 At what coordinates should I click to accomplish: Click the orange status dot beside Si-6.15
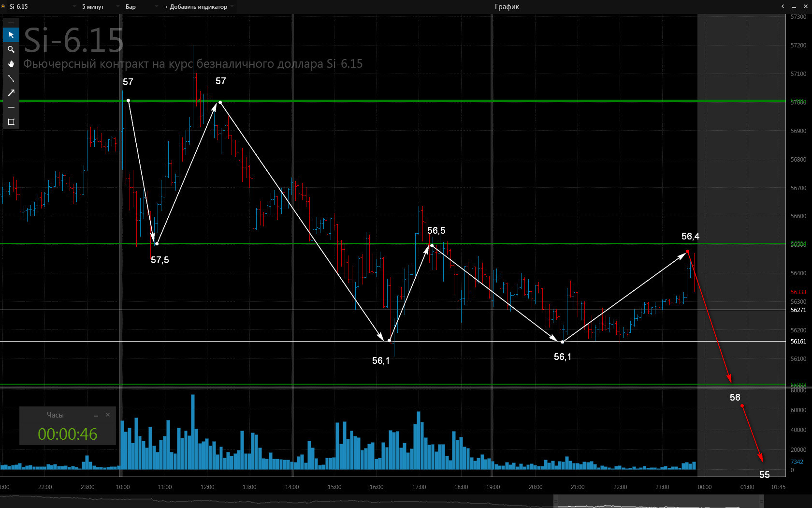[x=2, y=6]
